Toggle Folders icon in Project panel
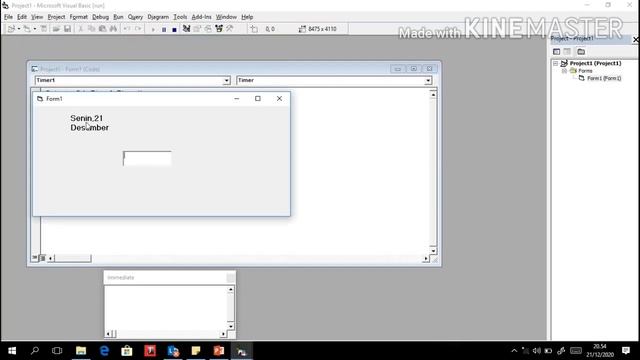640x360 pixels. (581, 51)
